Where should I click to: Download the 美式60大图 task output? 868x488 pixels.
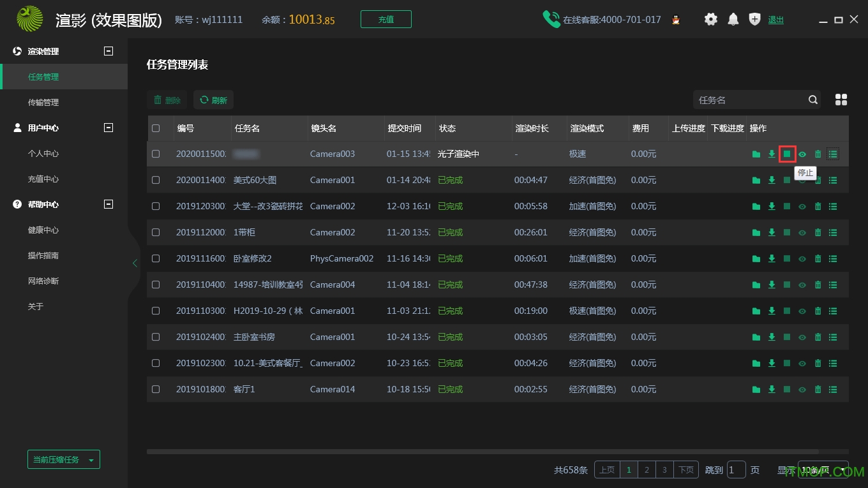click(x=772, y=180)
